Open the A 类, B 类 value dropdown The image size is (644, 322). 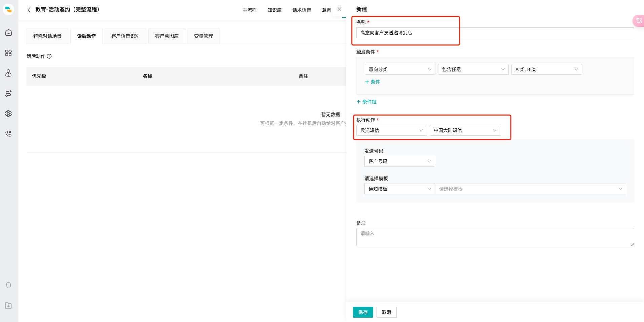click(547, 69)
